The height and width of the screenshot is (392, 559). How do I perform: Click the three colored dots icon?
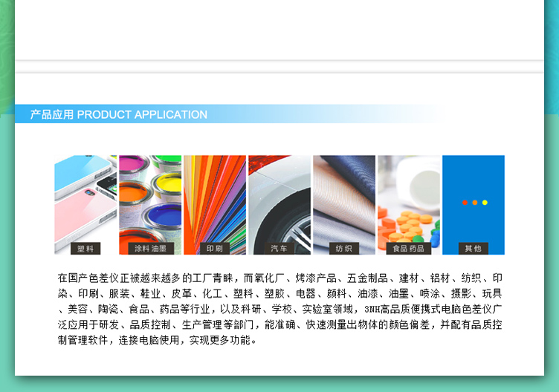[x=474, y=202]
